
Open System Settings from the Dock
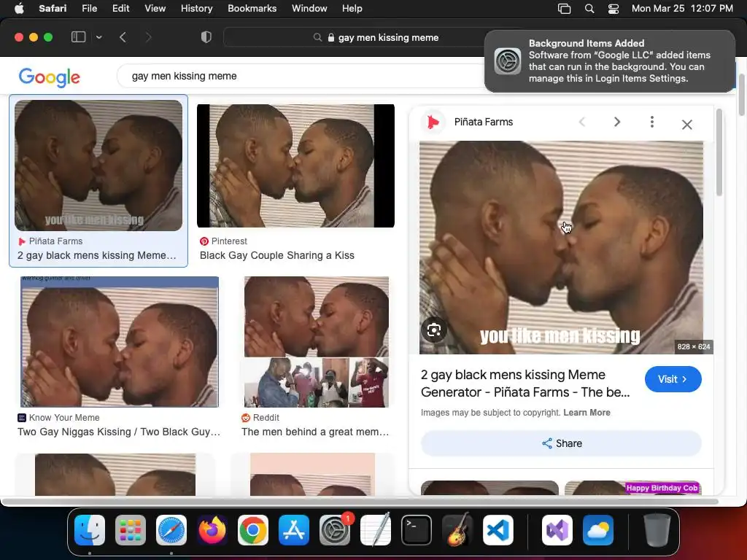pyautogui.click(x=334, y=530)
